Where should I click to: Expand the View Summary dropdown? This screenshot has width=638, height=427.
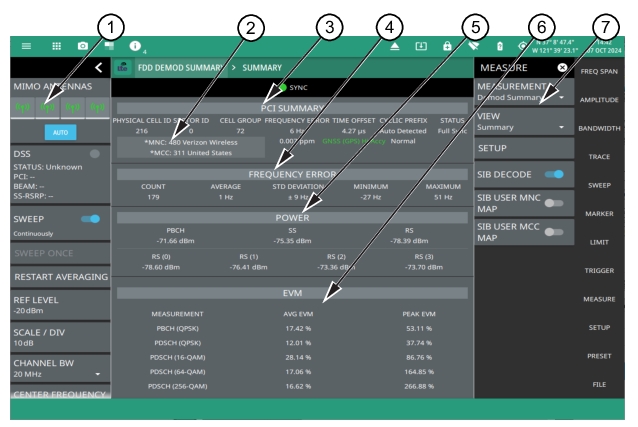tap(521, 121)
